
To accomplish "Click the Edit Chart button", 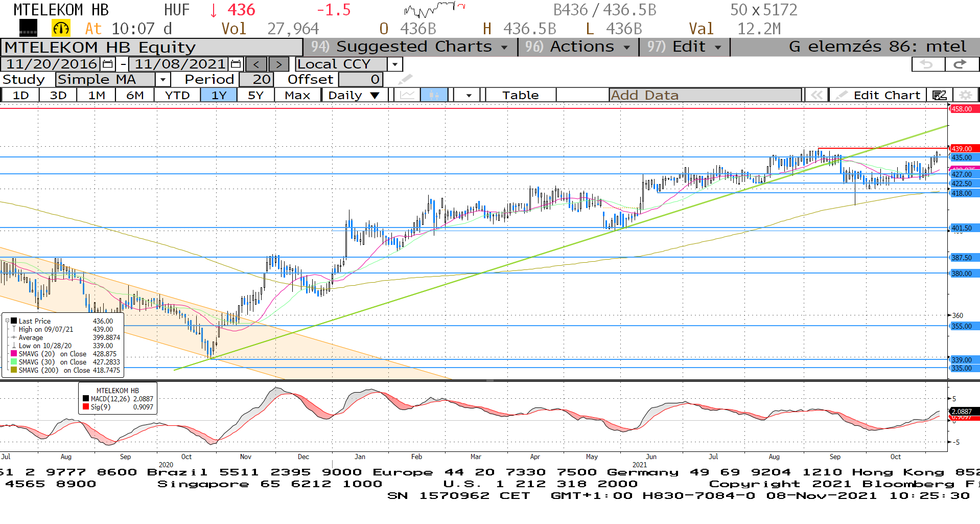I will tap(878, 95).
